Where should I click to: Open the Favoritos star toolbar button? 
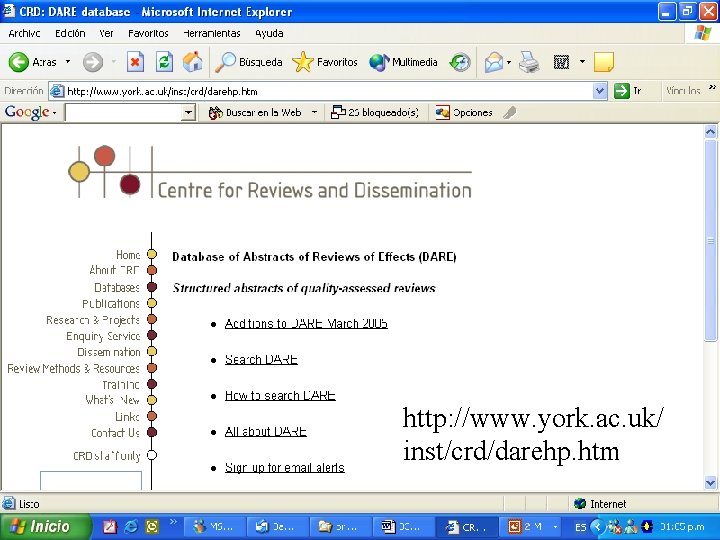coord(325,62)
